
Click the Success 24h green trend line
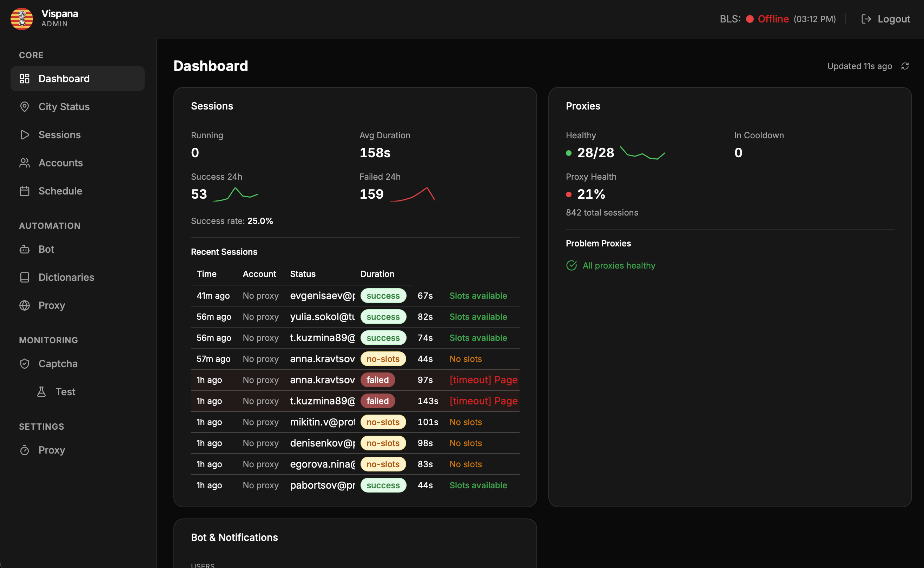coord(235,194)
